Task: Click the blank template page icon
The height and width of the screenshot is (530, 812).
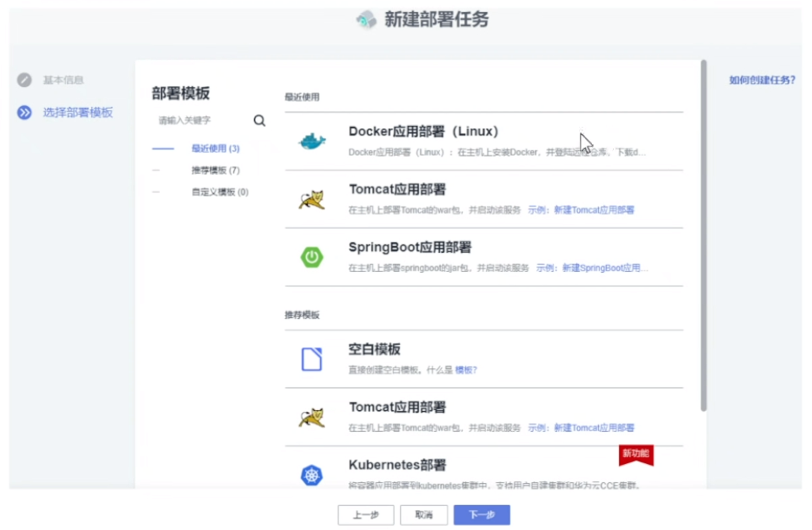Action: point(312,359)
